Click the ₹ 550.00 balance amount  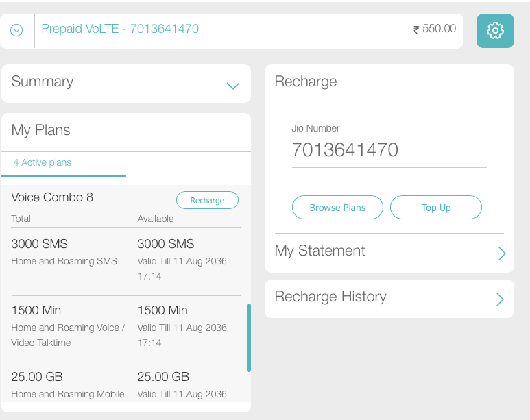pyautogui.click(x=435, y=29)
